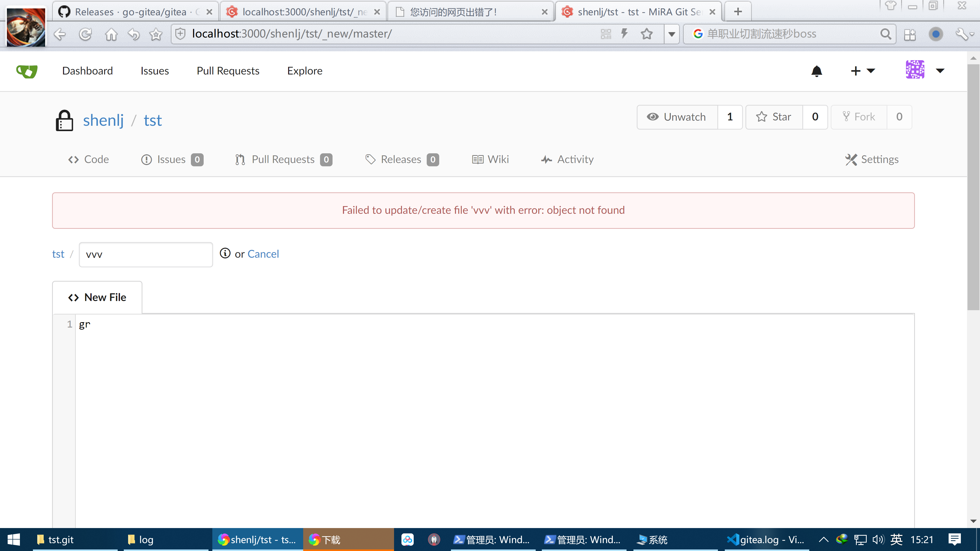Screen dimensions: 980x551
Task: Click the browser home icon
Action: click(111, 34)
